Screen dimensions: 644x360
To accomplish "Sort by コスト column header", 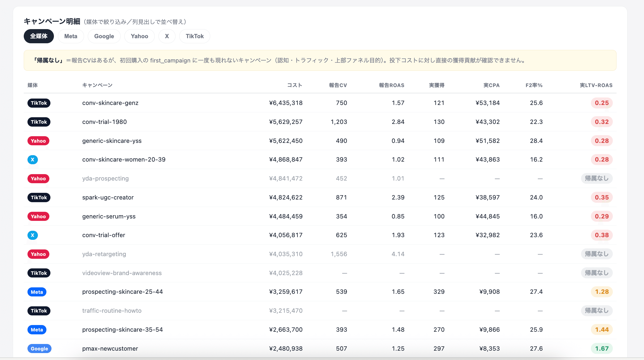I will pos(295,85).
